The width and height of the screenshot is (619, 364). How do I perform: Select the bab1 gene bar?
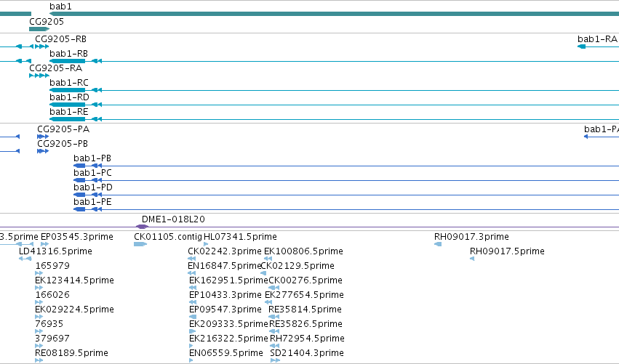(334, 14)
